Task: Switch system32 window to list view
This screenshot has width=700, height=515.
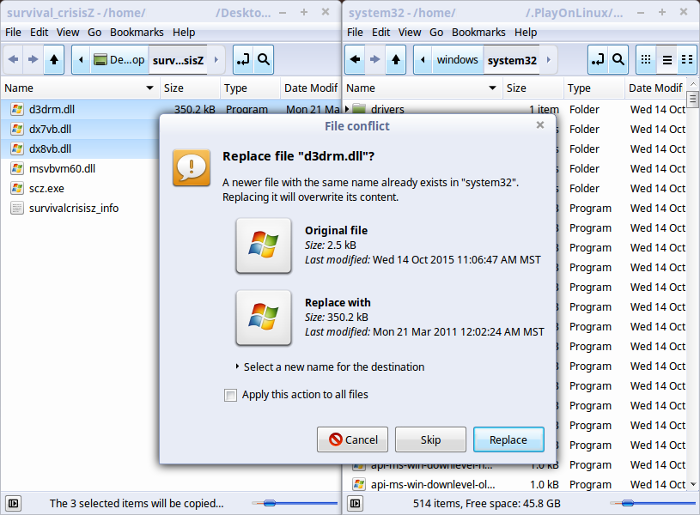Action: (x=667, y=59)
